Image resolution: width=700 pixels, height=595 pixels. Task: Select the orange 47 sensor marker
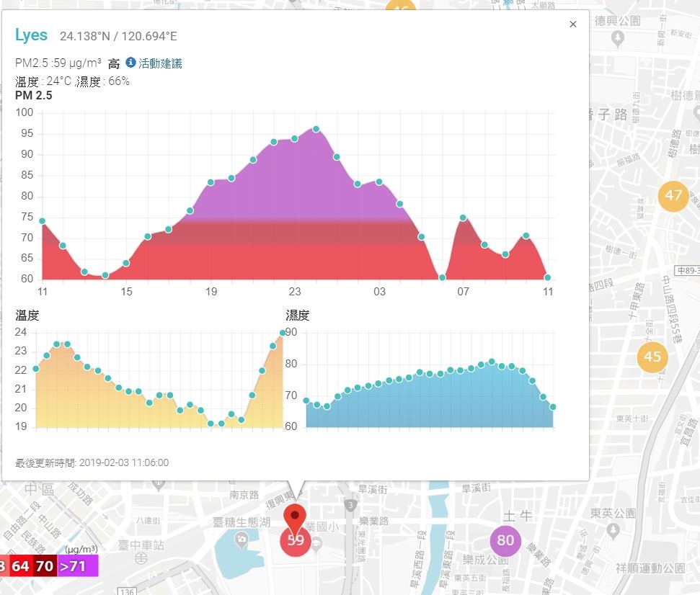(x=673, y=196)
